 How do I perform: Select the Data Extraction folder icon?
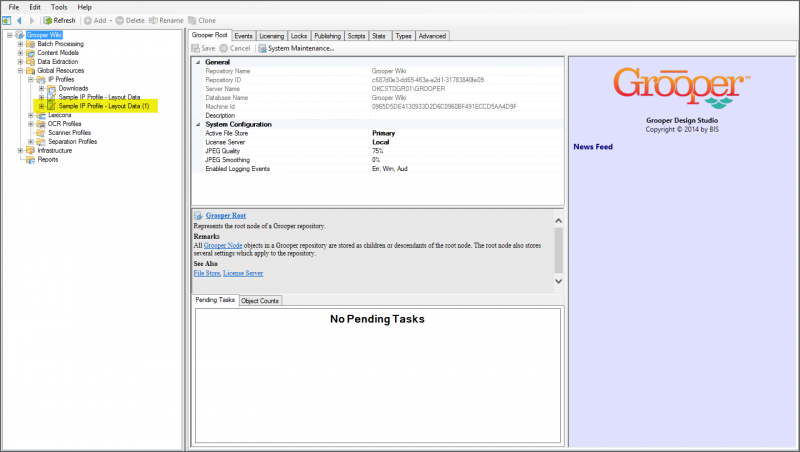point(31,62)
